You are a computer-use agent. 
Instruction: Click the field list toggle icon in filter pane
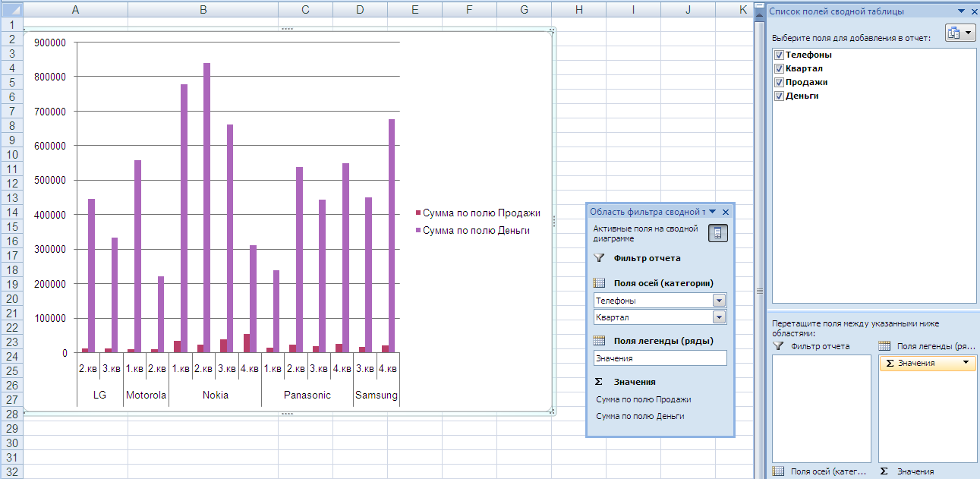[717, 233]
